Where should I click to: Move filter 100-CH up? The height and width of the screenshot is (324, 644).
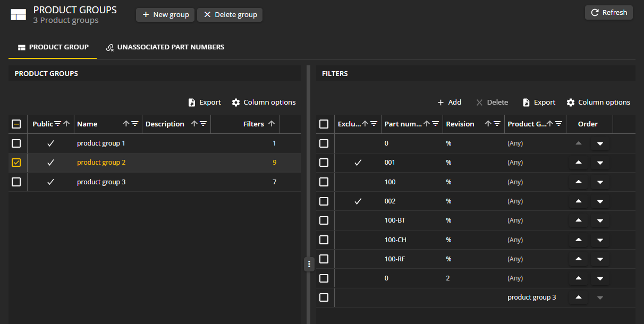pyautogui.click(x=579, y=240)
